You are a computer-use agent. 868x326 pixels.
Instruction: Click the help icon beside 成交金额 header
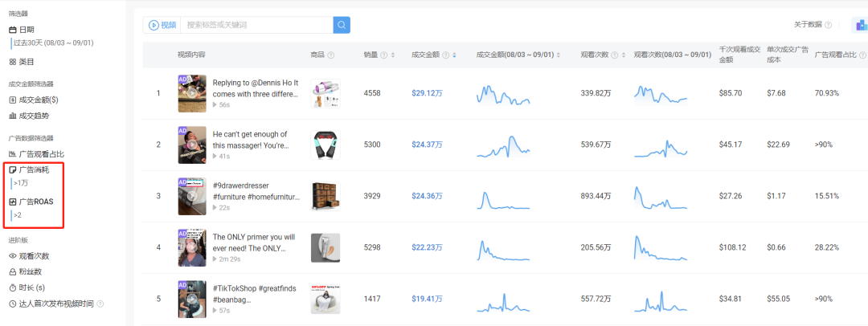(x=445, y=55)
